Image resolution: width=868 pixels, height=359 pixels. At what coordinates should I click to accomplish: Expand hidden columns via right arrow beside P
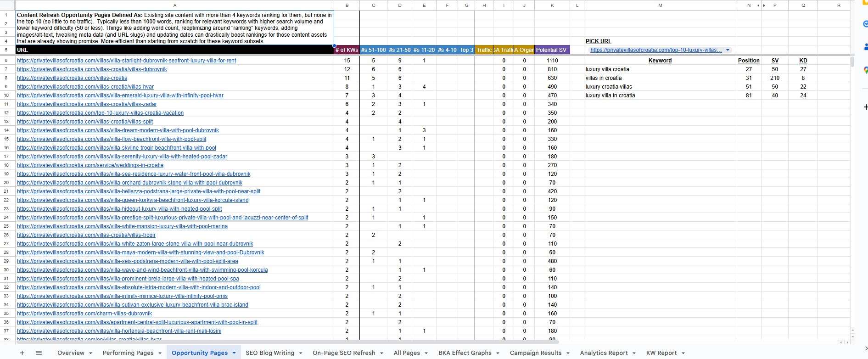click(x=764, y=6)
